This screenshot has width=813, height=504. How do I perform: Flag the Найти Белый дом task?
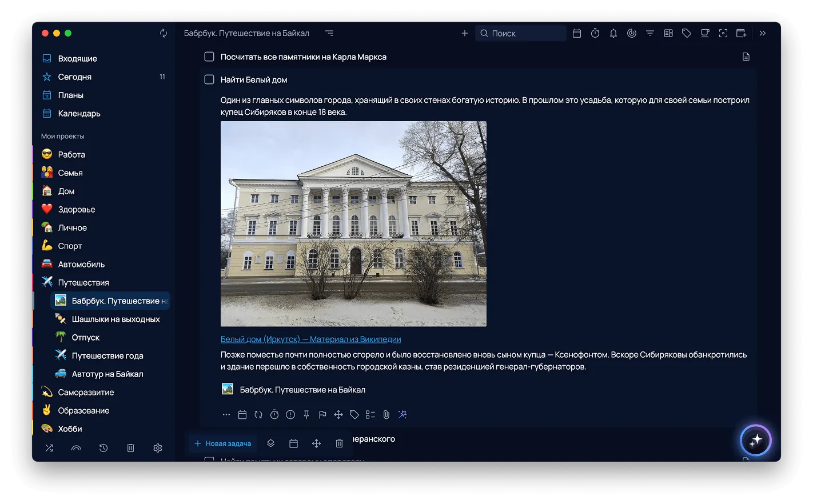[x=322, y=415]
